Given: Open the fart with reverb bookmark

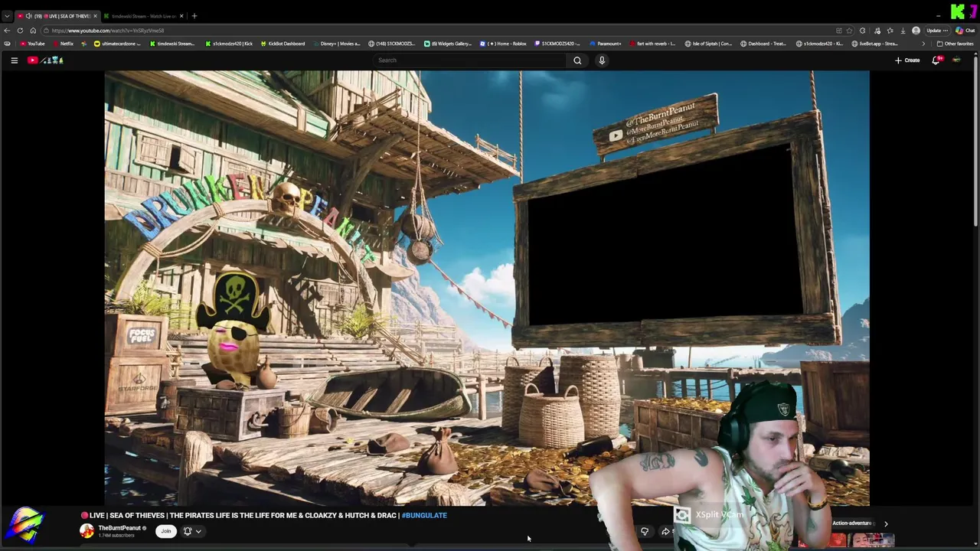Looking at the screenshot, I should click(652, 44).
